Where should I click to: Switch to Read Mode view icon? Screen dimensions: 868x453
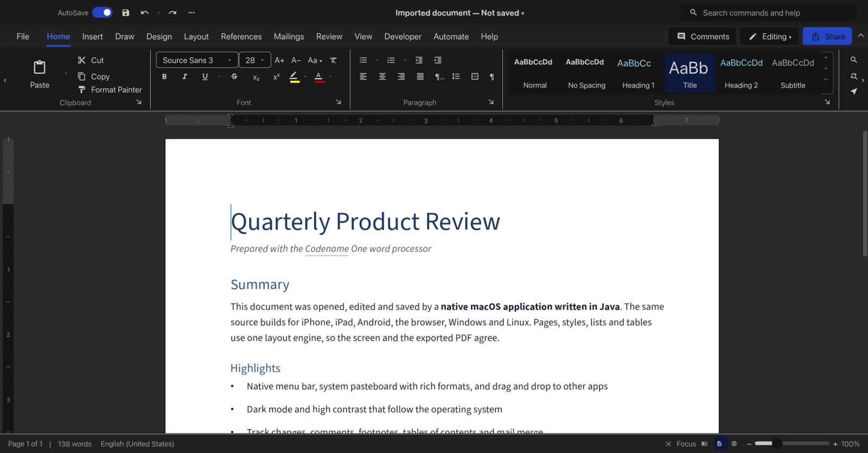pyautogui.click(x=705, y=444)
